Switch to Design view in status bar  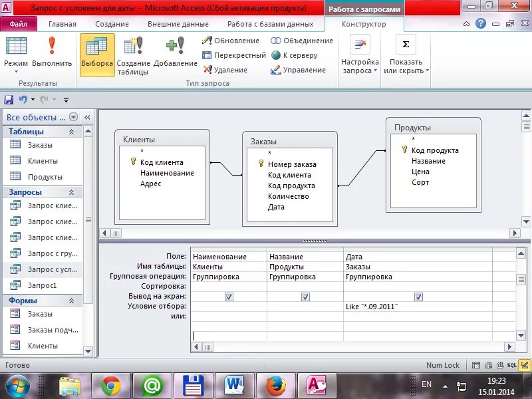[525, 365]
